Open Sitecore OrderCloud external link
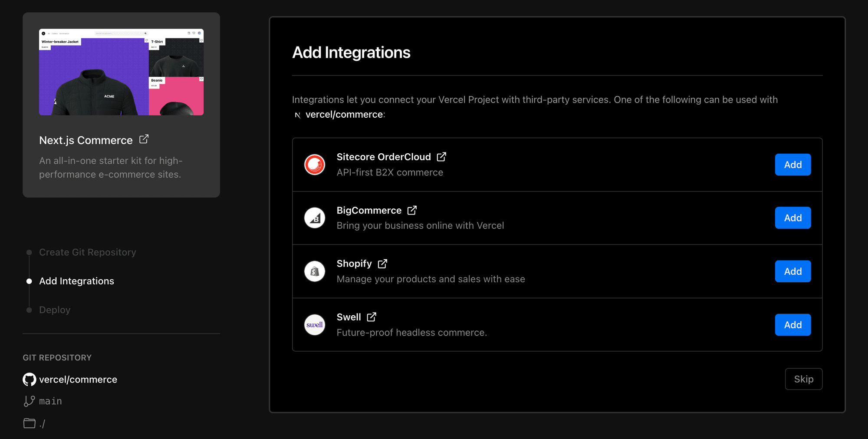 [x=441, y=156]
